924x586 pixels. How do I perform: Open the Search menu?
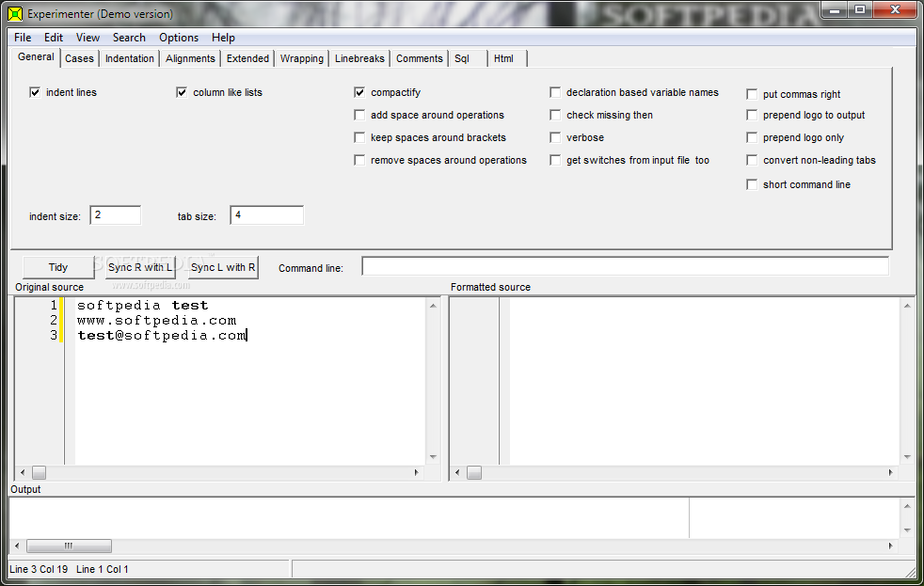(x=129, y=37)
